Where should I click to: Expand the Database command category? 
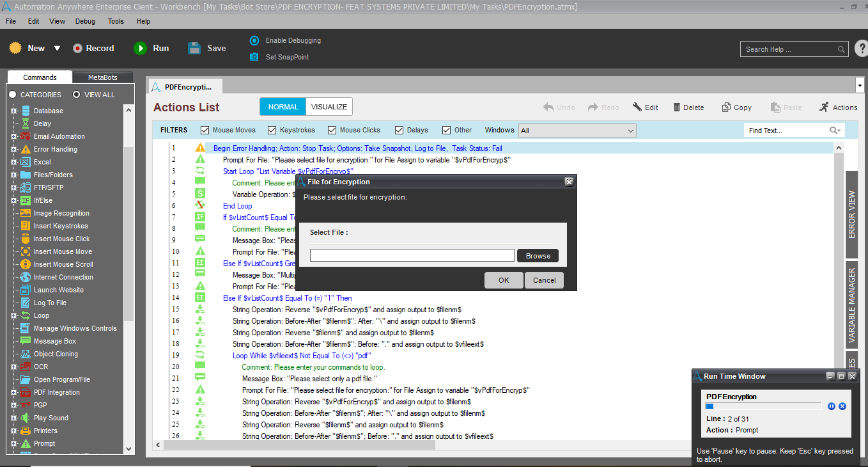point(13,111)
